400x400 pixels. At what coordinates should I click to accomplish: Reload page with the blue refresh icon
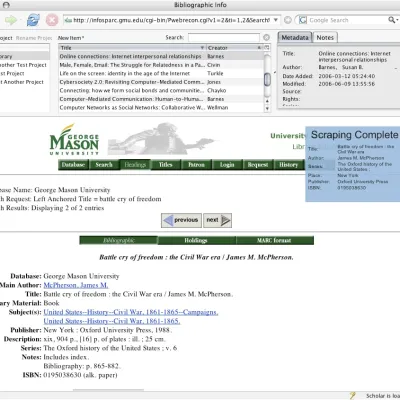pyautogui.click(x=33, y=20)
